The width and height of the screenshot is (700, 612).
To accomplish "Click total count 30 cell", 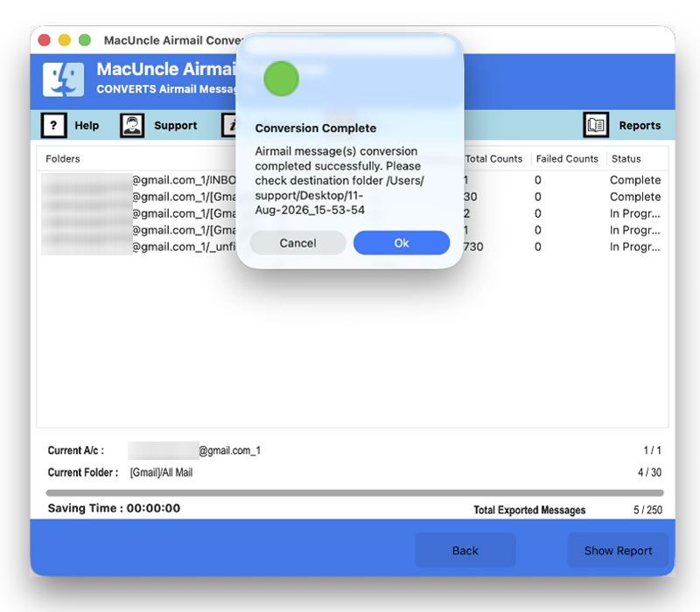I will tap(470, 197).
